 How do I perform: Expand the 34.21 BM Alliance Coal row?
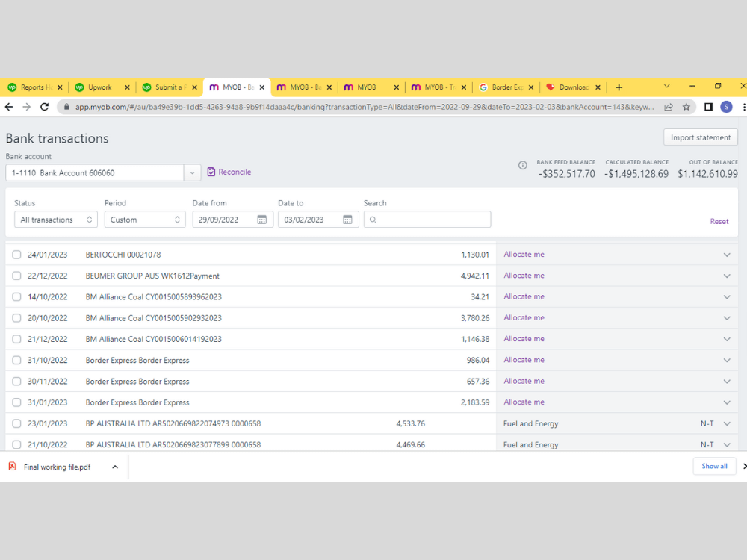pyautogui.click(x=727, y=296)
